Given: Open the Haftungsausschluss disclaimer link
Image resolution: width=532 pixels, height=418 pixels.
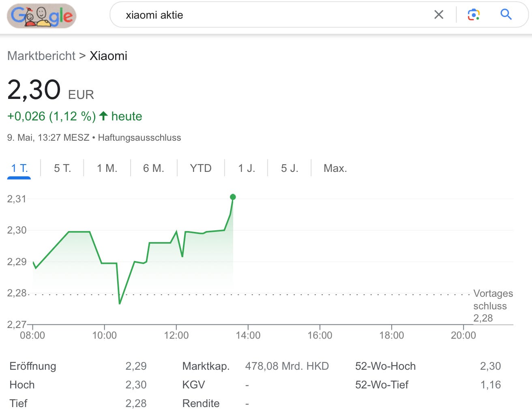Looking at the screenshot, I should tap(139, 137).
